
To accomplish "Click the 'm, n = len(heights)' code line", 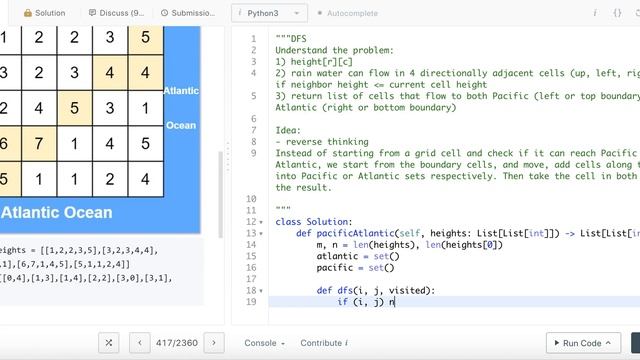I will click(409, 244).
